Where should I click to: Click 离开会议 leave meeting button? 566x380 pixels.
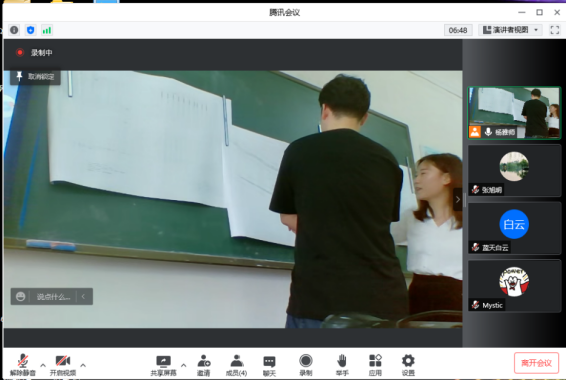click(x=536, y=363)
